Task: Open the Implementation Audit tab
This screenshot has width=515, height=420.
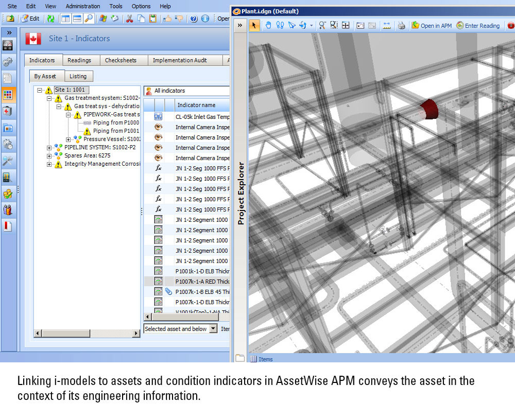Action: (x=180, y=60)
